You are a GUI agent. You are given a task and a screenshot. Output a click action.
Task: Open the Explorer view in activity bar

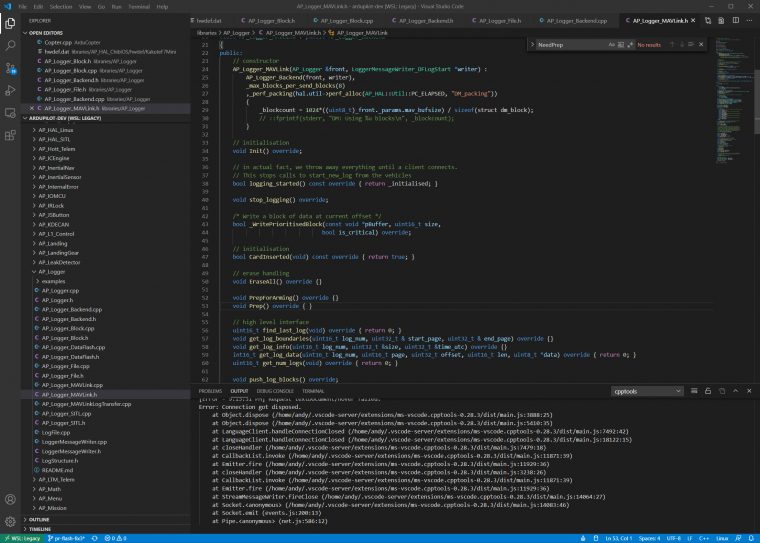click(10, 23)
